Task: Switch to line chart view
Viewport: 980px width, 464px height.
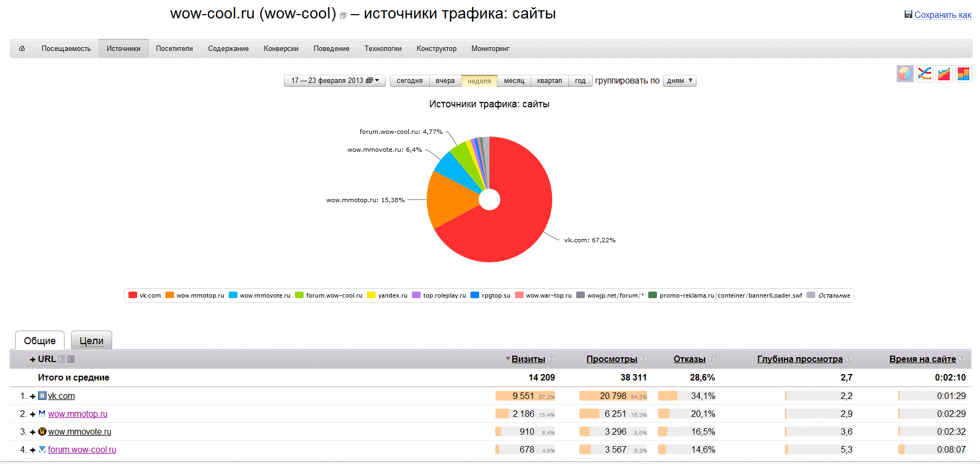Action: [924, 74]
